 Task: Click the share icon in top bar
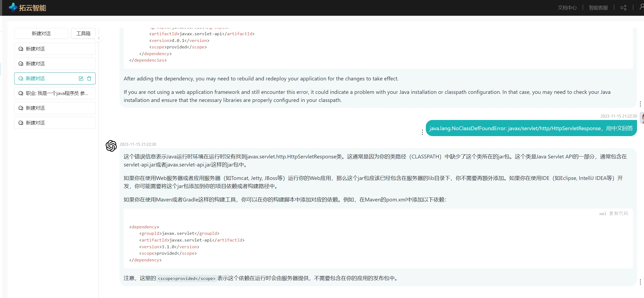623,8
